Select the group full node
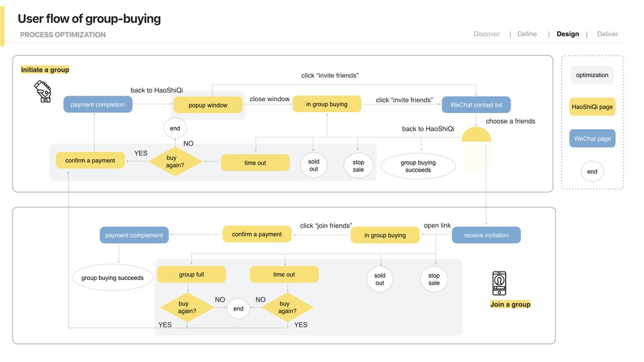Image resolution: width=644 pixels, height=362 pixels. 191,275
